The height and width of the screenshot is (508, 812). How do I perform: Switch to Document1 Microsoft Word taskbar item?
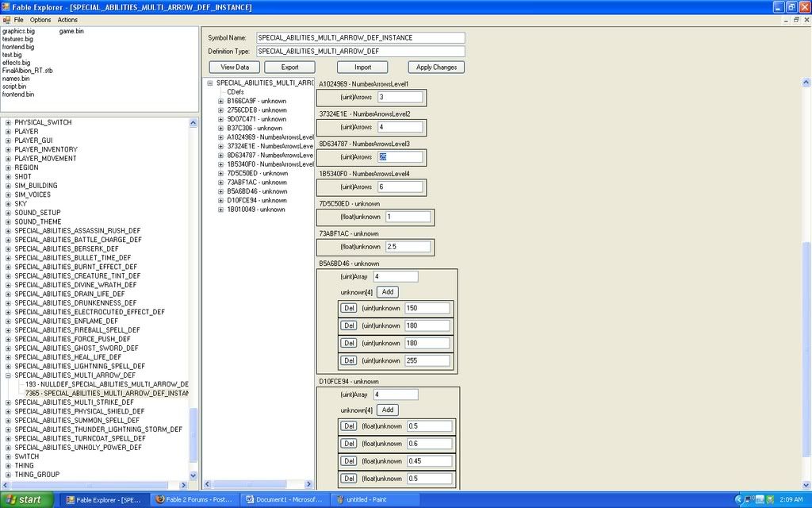[285, 500]
